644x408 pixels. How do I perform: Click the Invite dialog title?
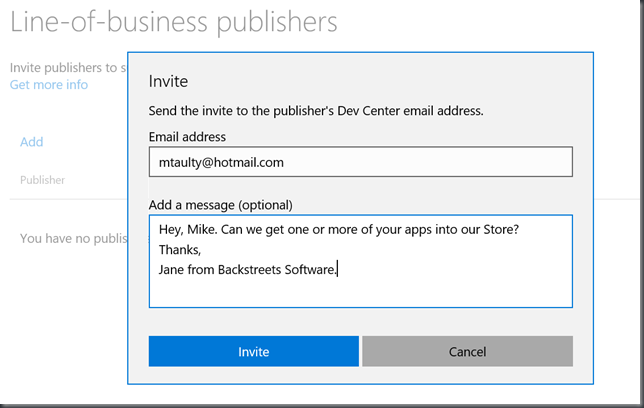click(168, 81)
